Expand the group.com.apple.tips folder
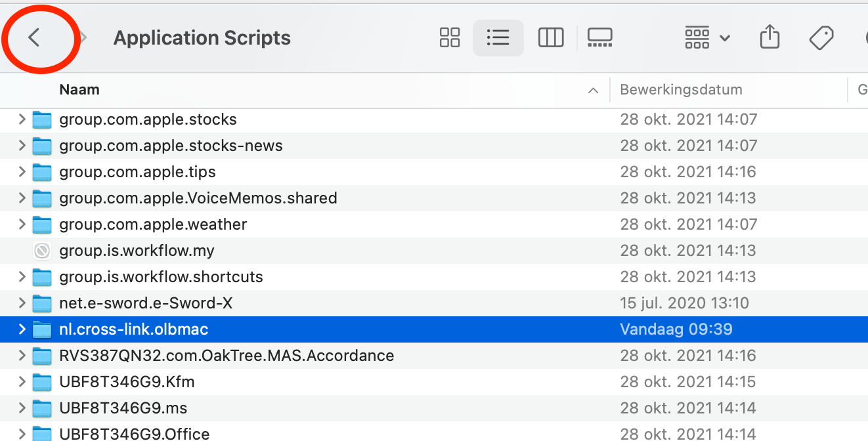The width and height of the screenshot is (868, 441). 22,171
